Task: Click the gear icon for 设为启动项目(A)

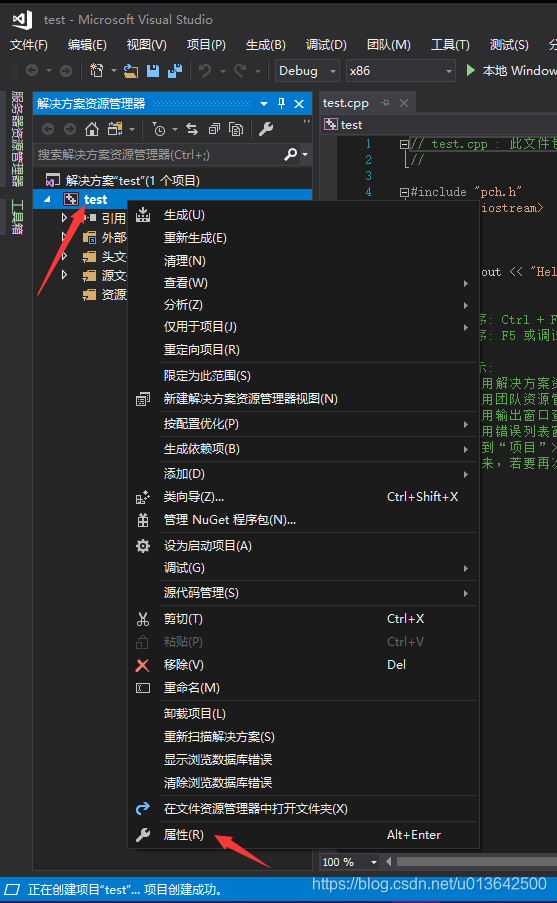Action: (x=143, y=546)
